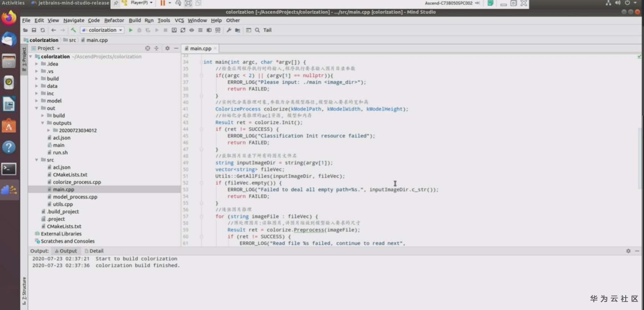
Task: Navigate back with the left arrow
Action: coord(53,30)
